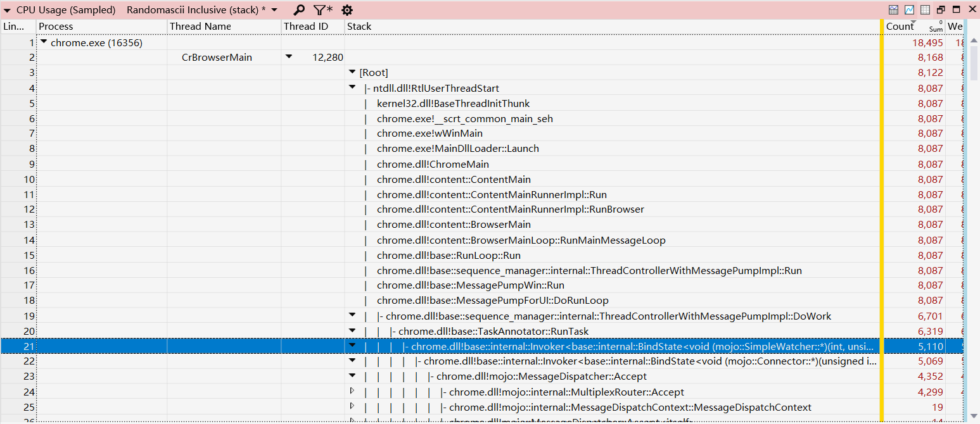Open view editor gear settings
The image size is (980, 424).
click(x=347, y=9)
